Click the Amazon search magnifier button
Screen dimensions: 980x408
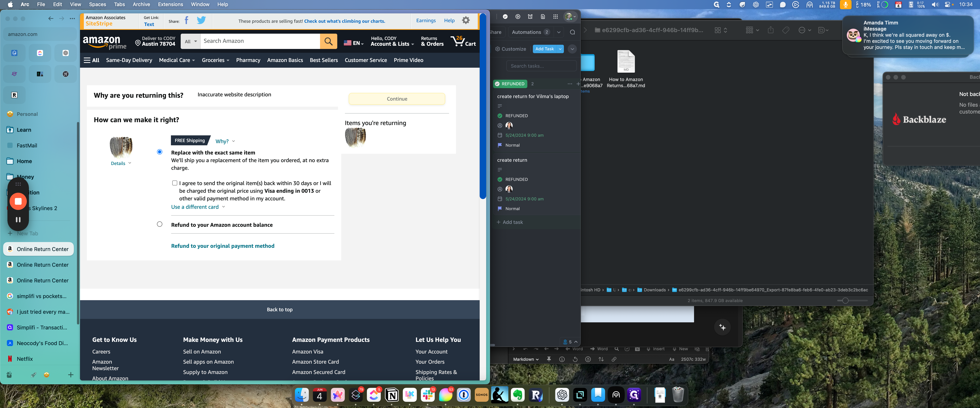[328, 41]
